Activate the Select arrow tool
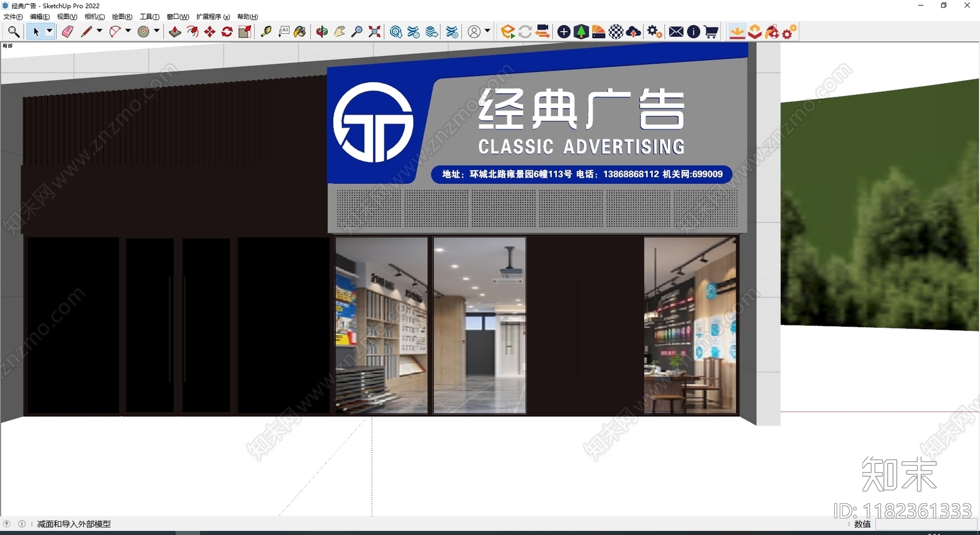This screenshot has height=535, width=980. coord(36,31)
